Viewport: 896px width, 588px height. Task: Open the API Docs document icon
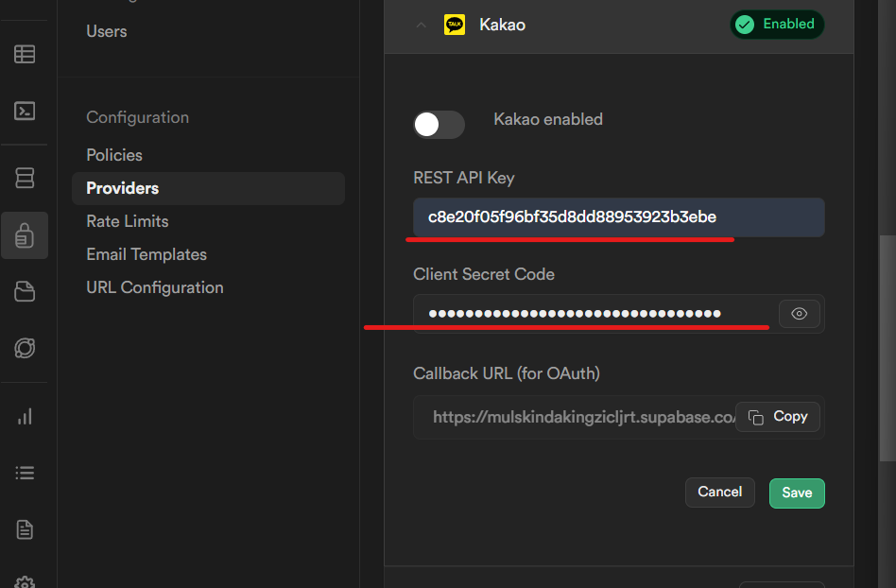(x=25, y=529)
